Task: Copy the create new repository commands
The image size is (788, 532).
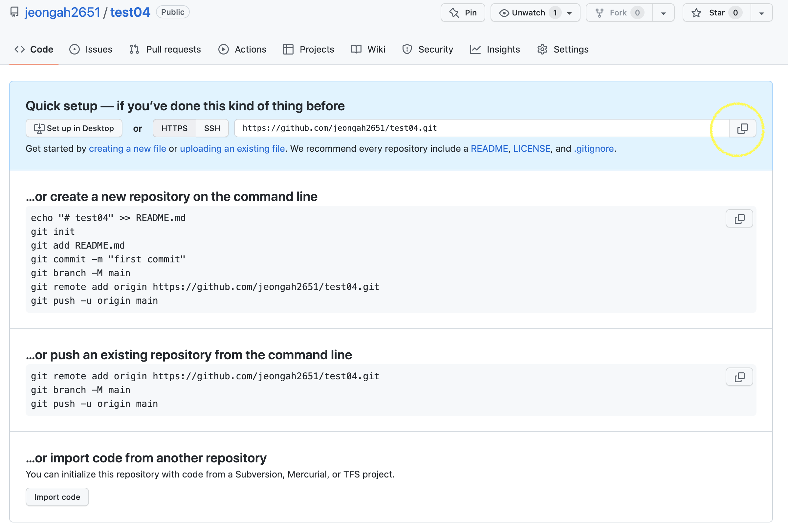Action: (x=739, y=219)
